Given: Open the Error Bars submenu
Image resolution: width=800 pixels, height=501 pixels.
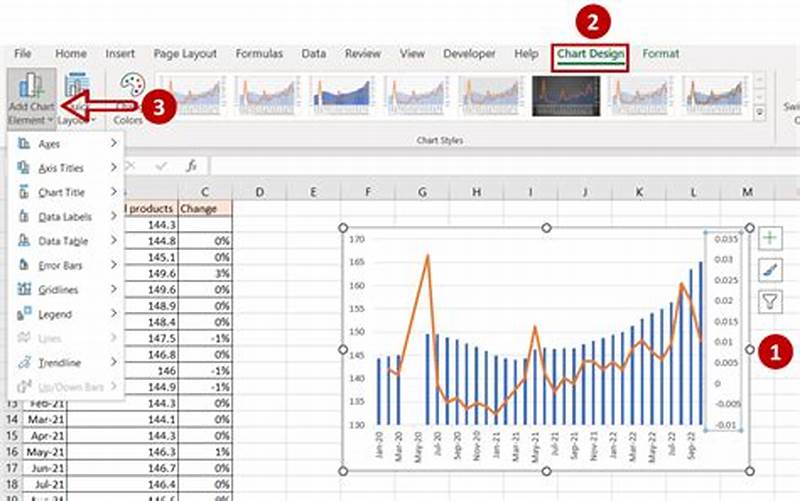Looking at the screenshot, I should pos(66,265).
